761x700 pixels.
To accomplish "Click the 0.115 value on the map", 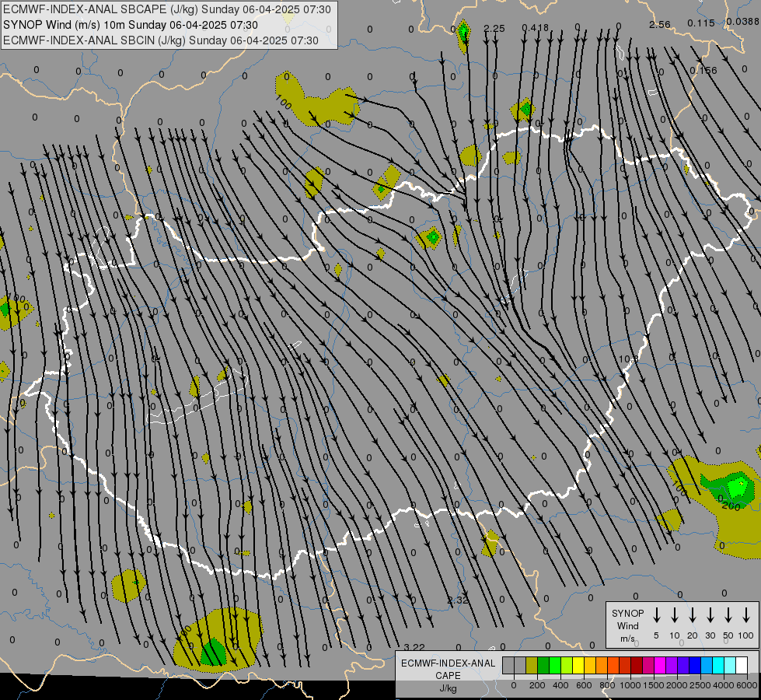I will [x=701, y=23].
